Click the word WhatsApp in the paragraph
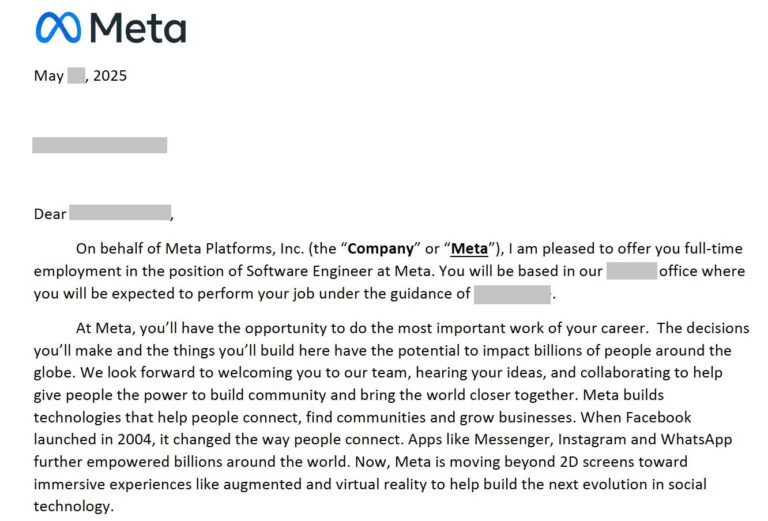 click(x=696, y=439)
